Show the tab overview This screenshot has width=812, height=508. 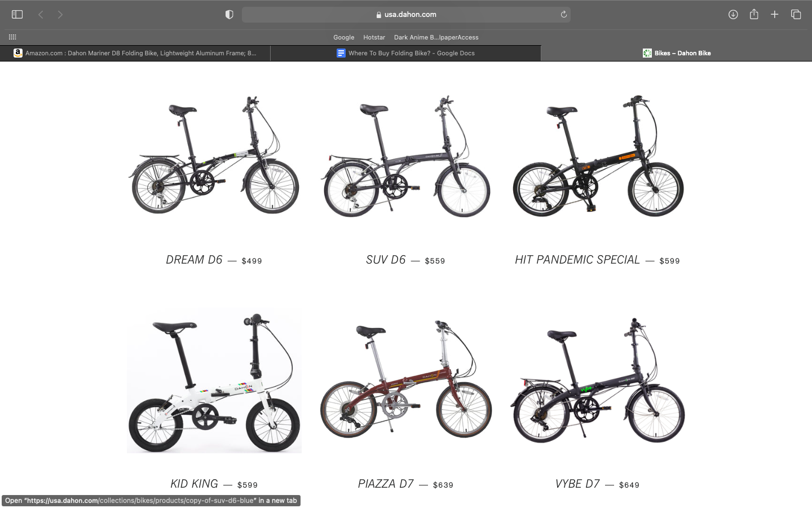[796, 14]
